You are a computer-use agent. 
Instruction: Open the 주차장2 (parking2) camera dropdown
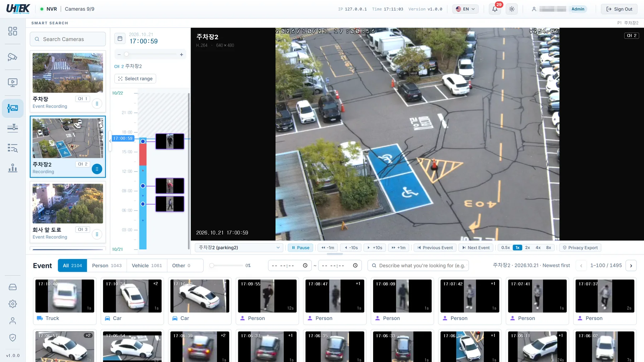pos(239,248)
